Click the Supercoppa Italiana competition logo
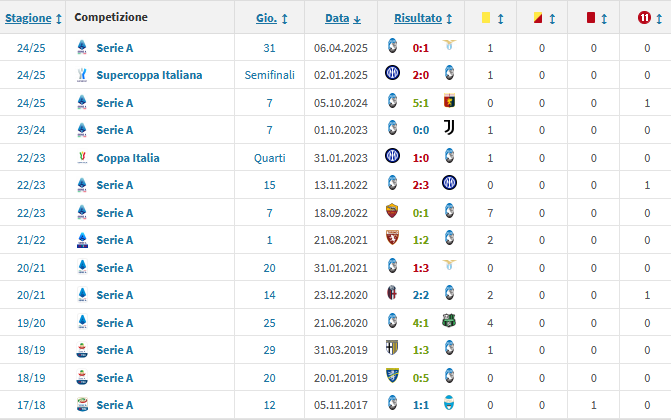This screenshot has width=671, height=420. point(82,75)
